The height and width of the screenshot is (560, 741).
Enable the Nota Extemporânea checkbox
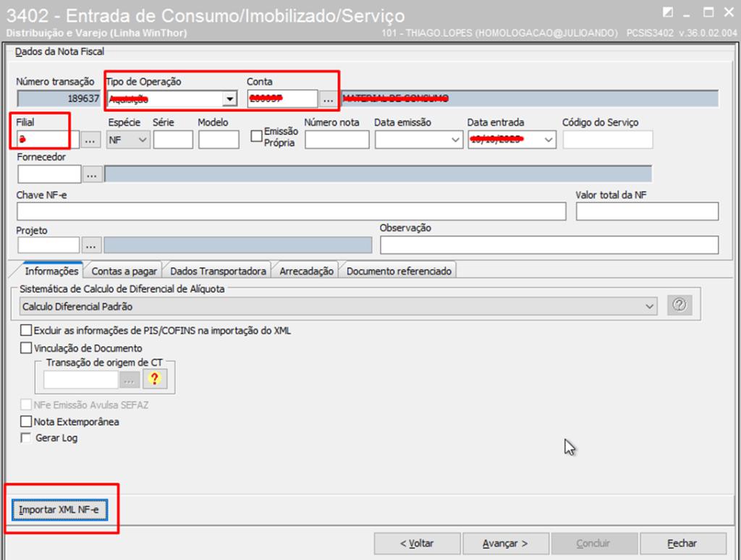coord(27,422)
